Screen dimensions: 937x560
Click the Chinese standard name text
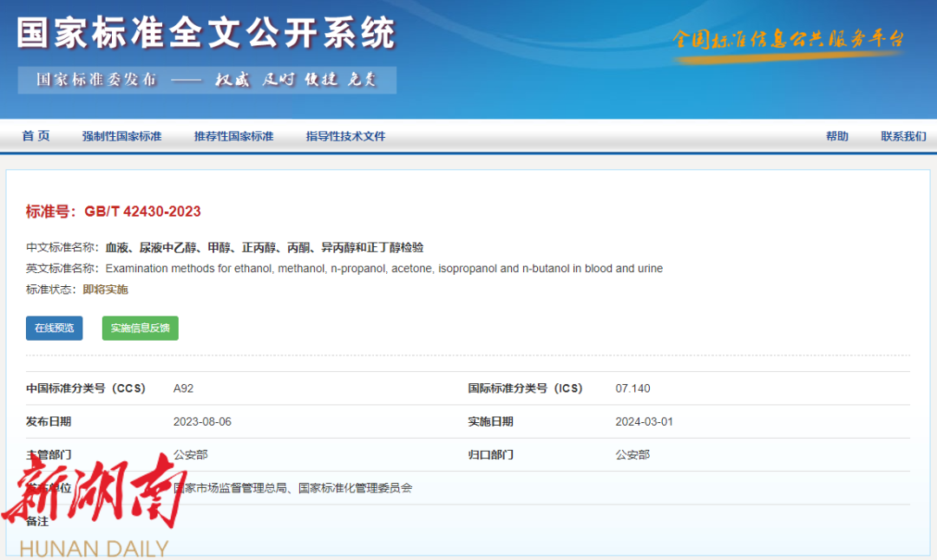265,248
